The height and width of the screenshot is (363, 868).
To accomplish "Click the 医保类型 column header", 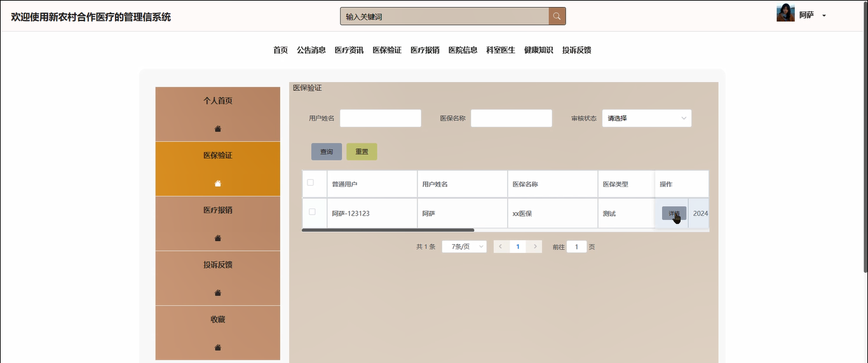I will pos(627,184).
